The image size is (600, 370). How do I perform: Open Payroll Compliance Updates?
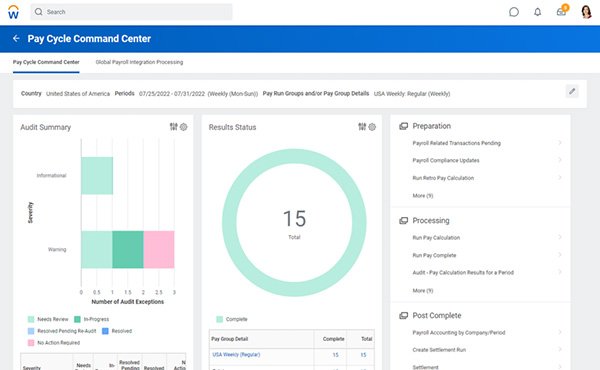coord(446,160)
